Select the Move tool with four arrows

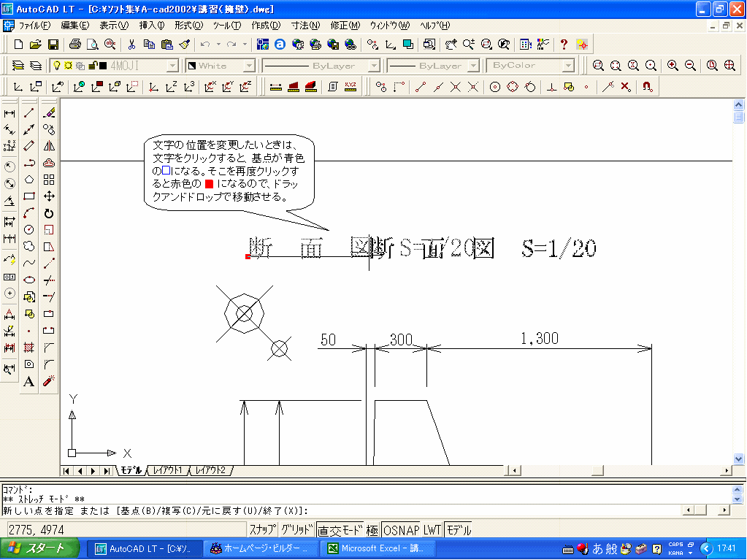(49, 196)
